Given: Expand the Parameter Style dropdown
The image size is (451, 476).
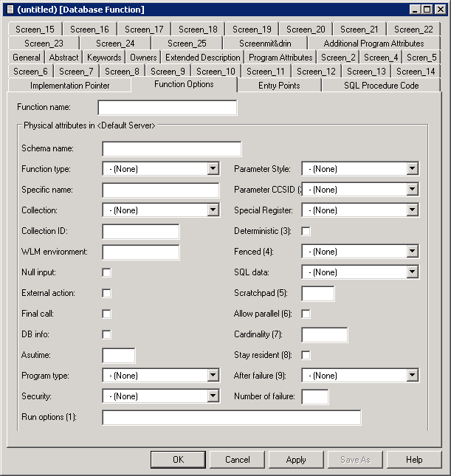Looking at the screenshot, I should tap(412, 169).
